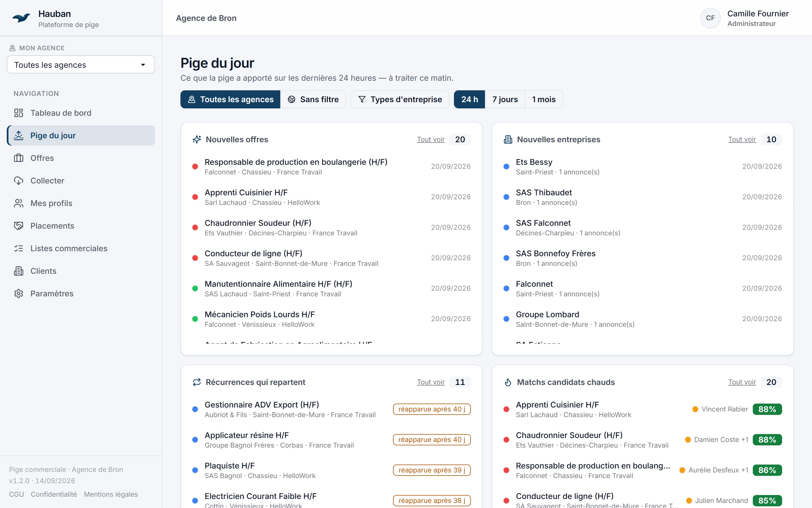Open the SAS Bonnefoy Frères company
This screenshot has height=508, width=812.
[643, 258]
